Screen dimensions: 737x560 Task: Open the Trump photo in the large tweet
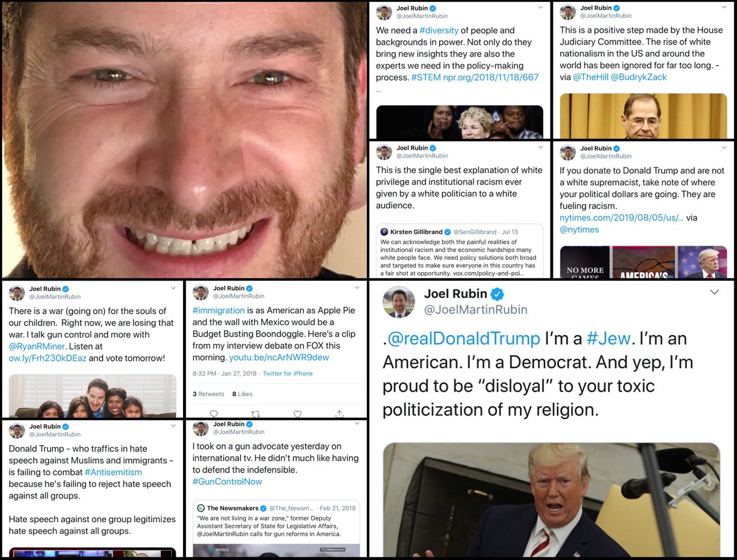[x=552, y=500]
